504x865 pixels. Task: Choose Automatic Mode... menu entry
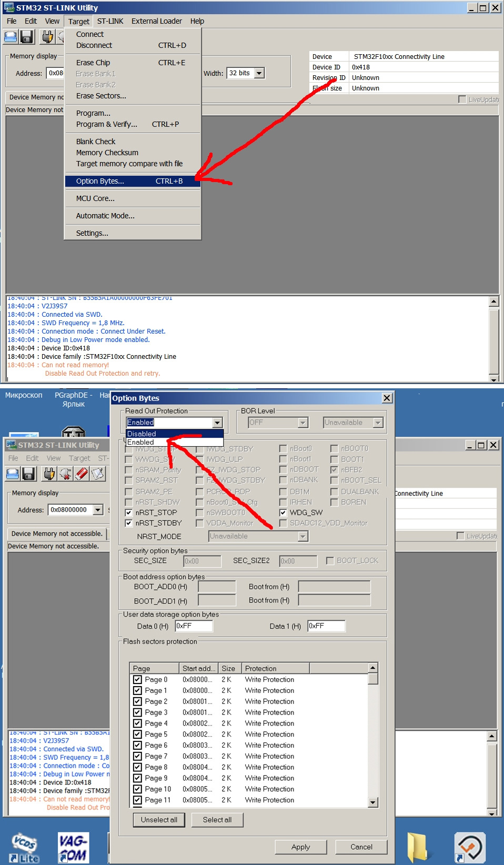pos(133,216)
